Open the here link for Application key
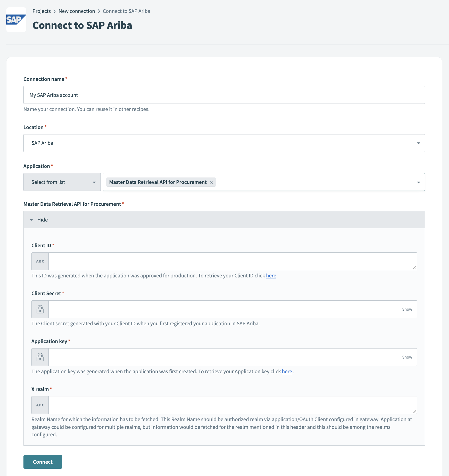The height and width of the screenshot is (476, 449). [287, 372]
